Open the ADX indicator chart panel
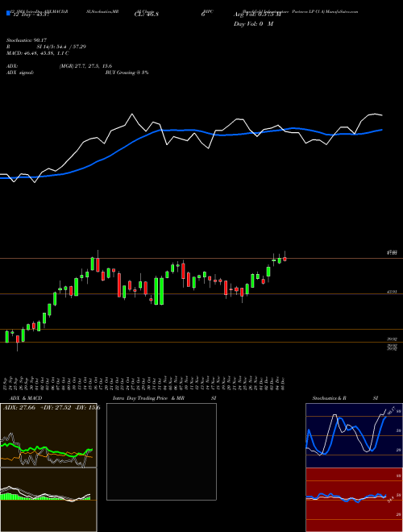Screen dimensions: 403x532 click(x=48, y=435)
